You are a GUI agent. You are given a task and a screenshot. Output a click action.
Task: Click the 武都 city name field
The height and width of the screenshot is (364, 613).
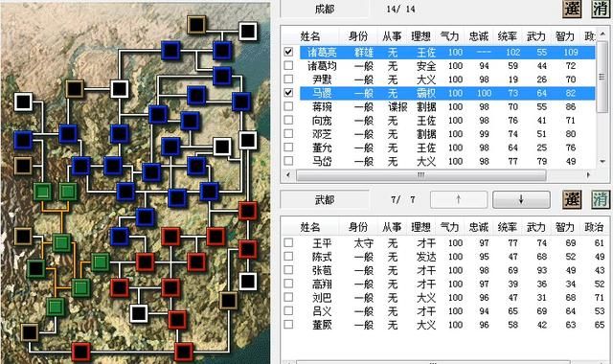325,200
